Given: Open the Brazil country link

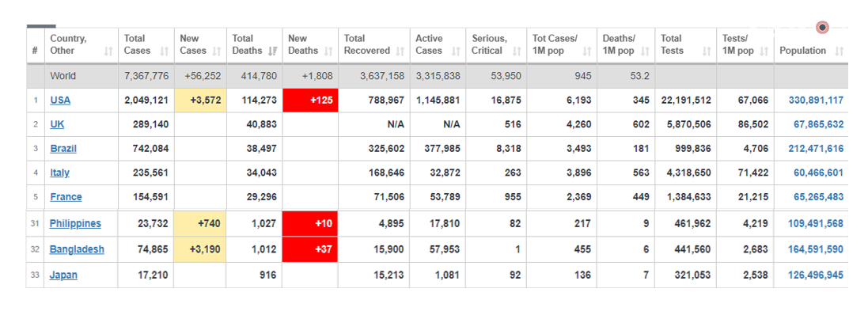Looking at the screenshot, I should tap(63, 149).
